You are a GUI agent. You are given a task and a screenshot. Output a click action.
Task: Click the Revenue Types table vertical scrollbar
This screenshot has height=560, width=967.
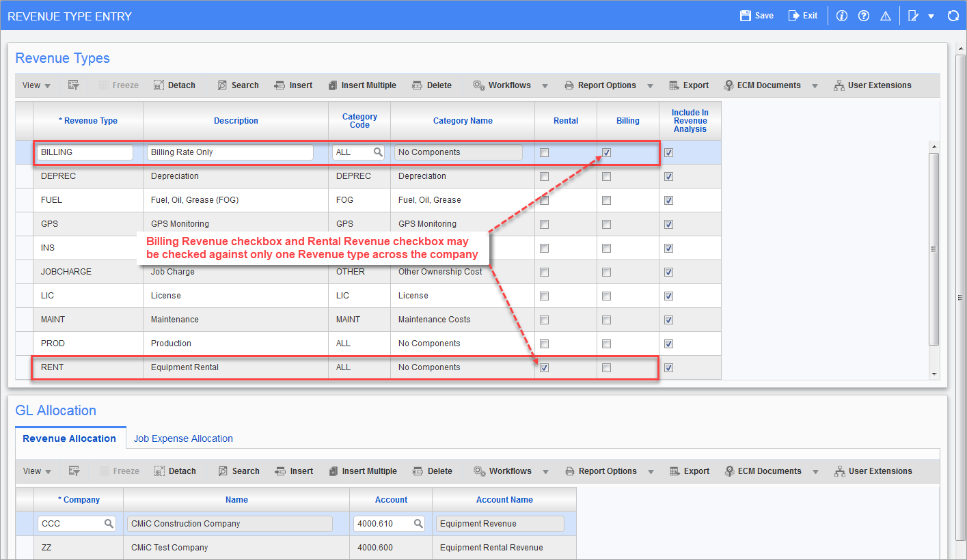[x=934, y=249]
